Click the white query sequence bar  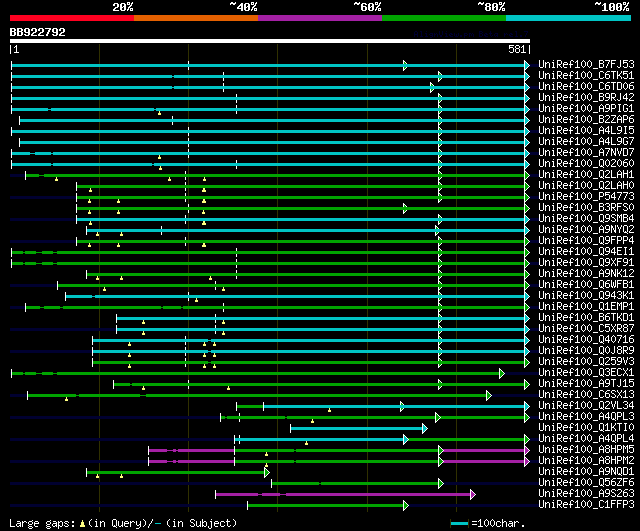(270, 41)
